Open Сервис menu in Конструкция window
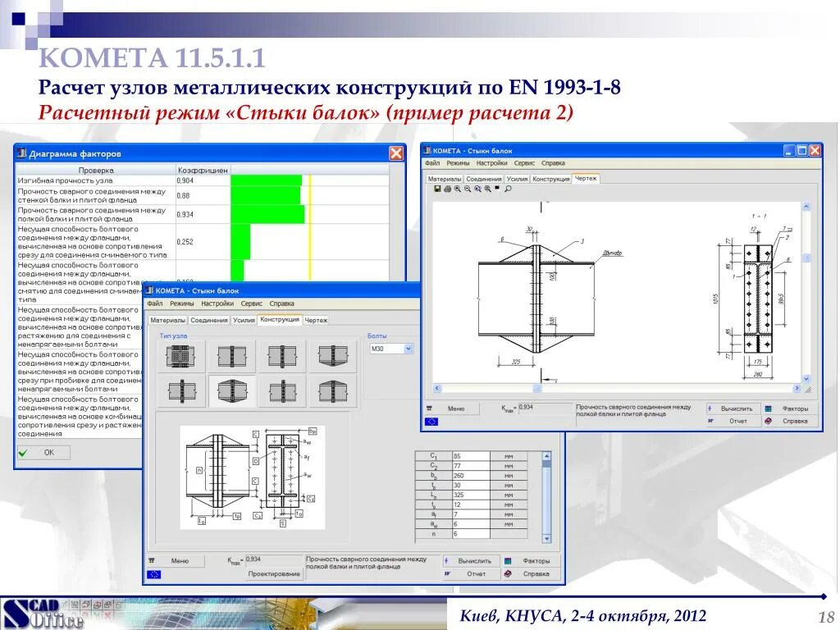 [252, 304]
